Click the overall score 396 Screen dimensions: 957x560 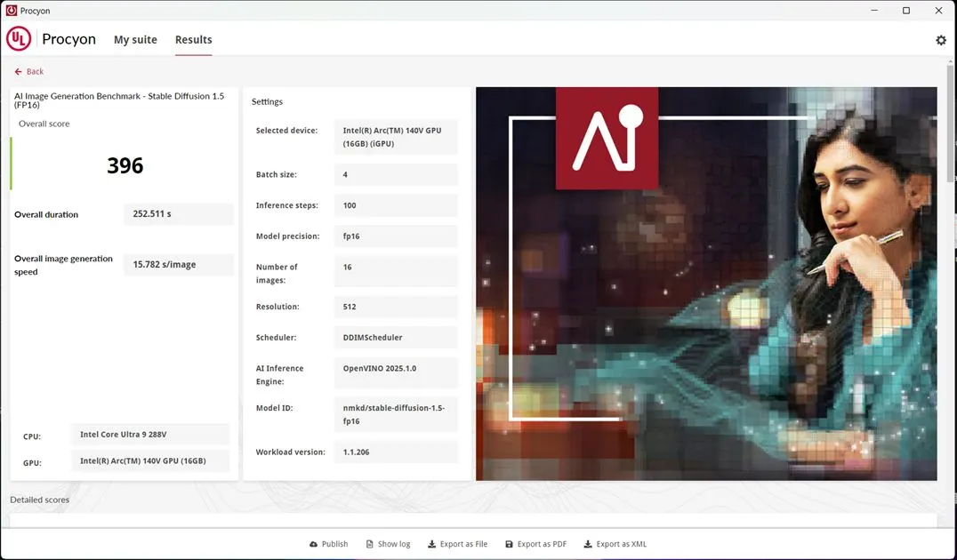click(125, 165)
